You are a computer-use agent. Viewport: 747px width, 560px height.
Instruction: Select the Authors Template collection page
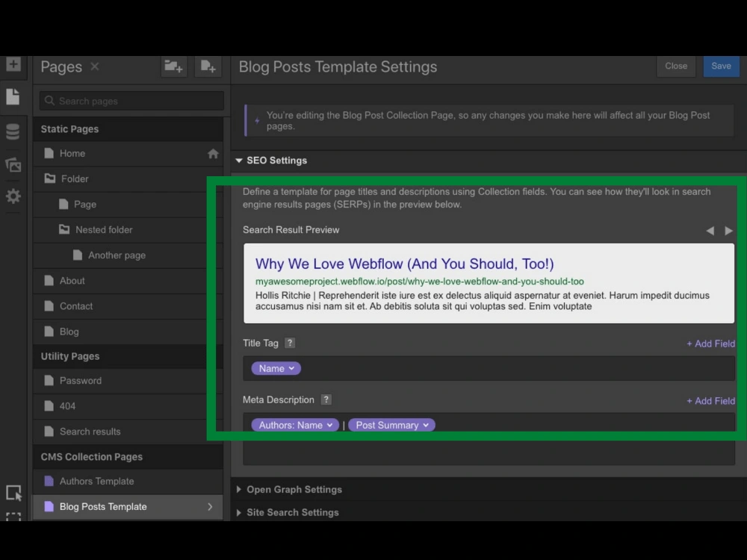[128, 482]
